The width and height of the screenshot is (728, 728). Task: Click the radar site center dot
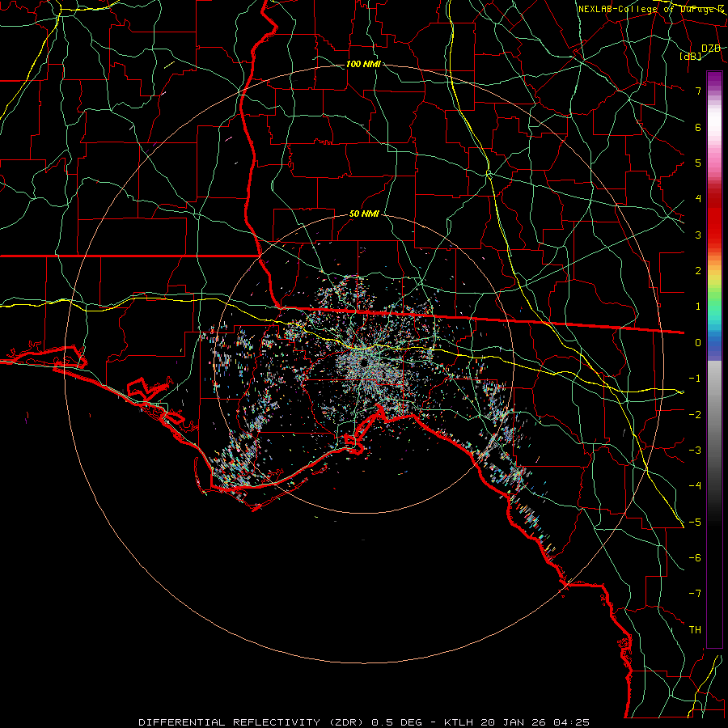pyautogui.click(x=364, y=362)
